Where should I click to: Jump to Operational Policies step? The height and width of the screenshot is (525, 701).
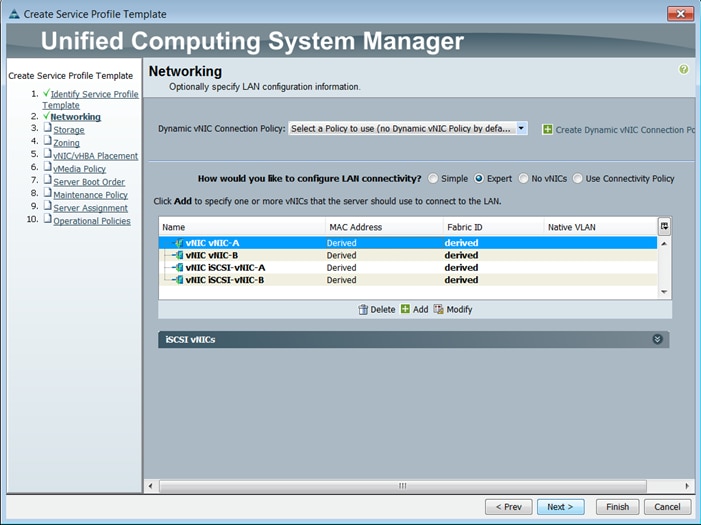coord(92,221)
